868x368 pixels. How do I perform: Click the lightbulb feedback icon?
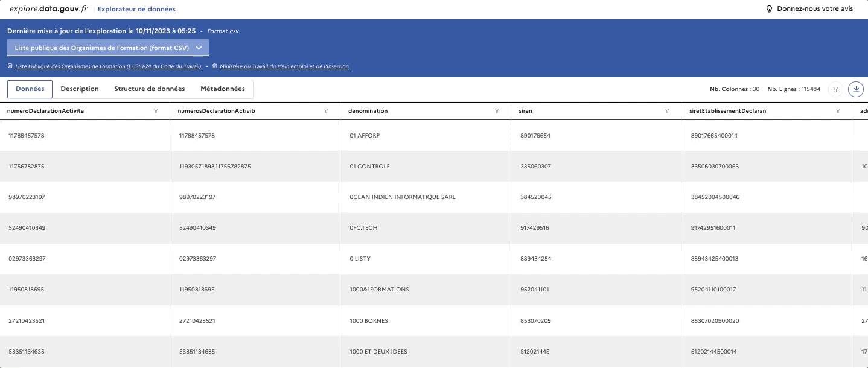(x=769, y=9)
